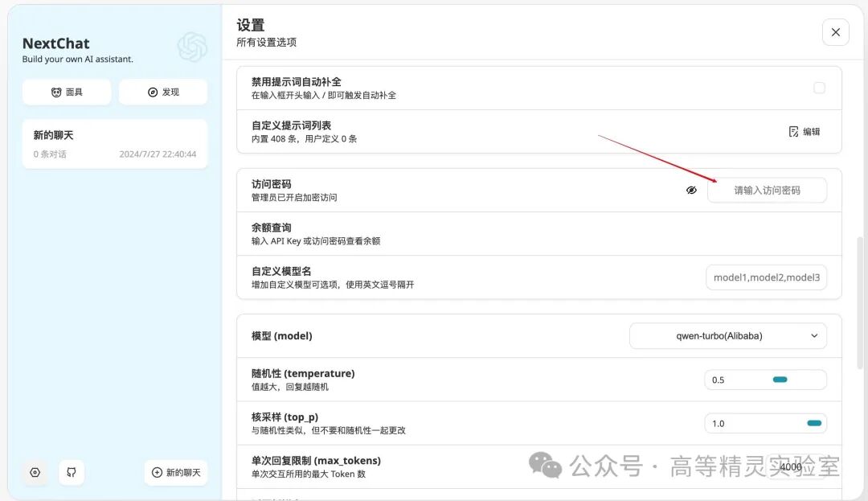This screenshot has width=868, height=501.
Task: Click the 0 条对话 count text
Action: coord(50,154)
